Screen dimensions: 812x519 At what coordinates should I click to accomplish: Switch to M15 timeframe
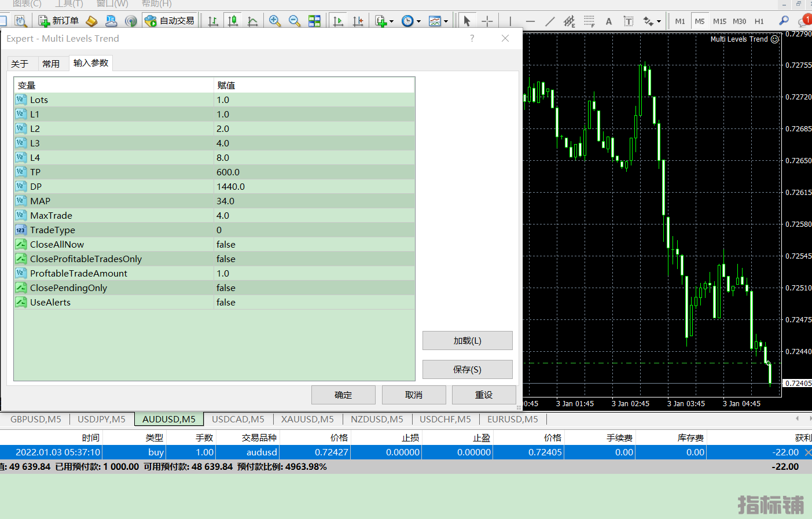719,21
